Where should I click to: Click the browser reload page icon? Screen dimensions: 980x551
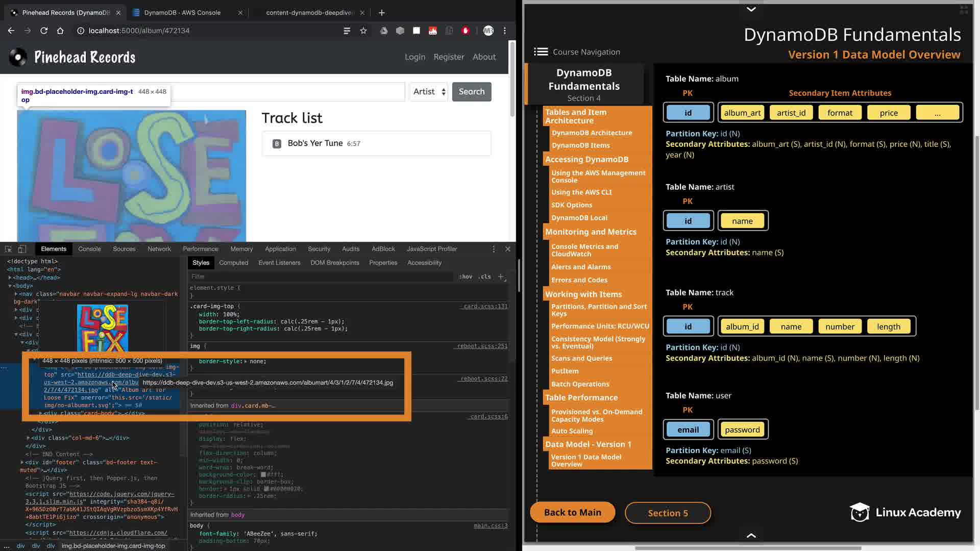(x=44, y=31)
